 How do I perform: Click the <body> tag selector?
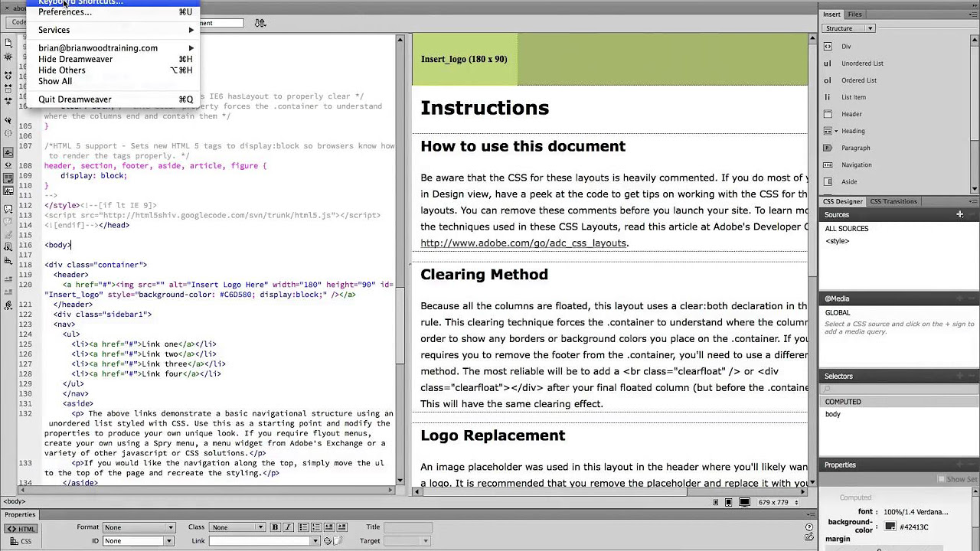pos(14,502)
